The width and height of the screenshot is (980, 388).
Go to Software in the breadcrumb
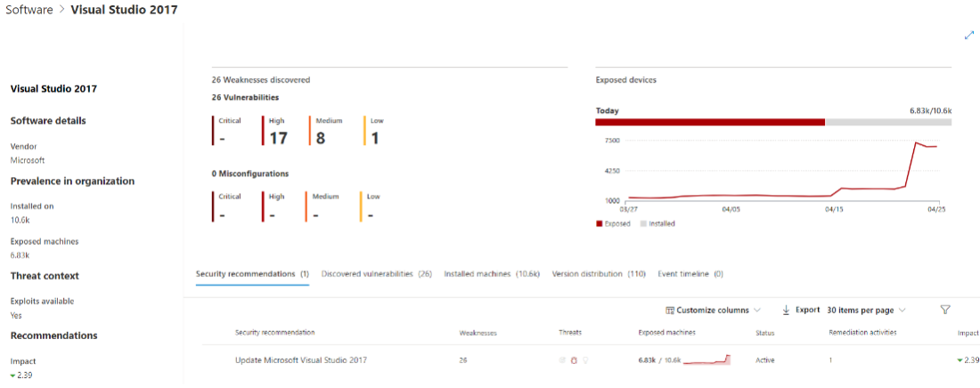click(x=29, y=10)
